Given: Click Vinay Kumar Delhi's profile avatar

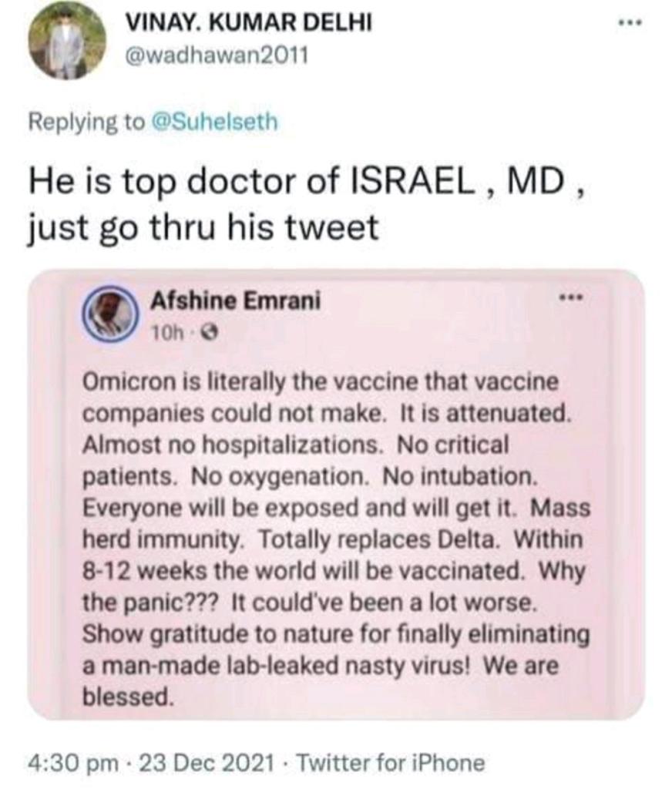Looking at the screenshot, I should [67, 40].
